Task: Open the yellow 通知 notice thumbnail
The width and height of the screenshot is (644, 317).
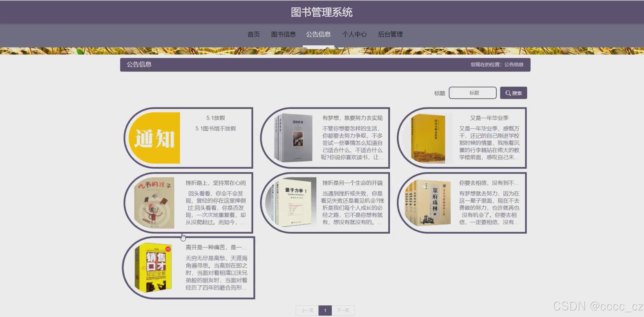Action: click(x=154, y=138)
